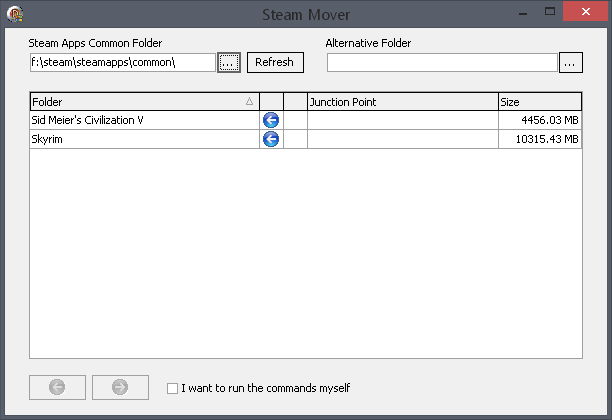Image resolution: width=612 pixels, height=420 pixels.
Task: Click the Steam Mover app icon in the title bar
Action: coord(15,14)
